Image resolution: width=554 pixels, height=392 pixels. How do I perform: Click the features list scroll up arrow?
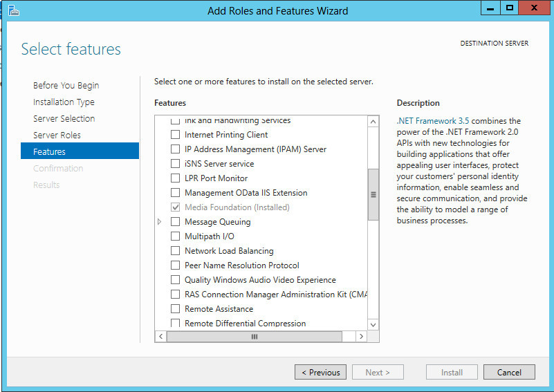[x=373, y=122]
